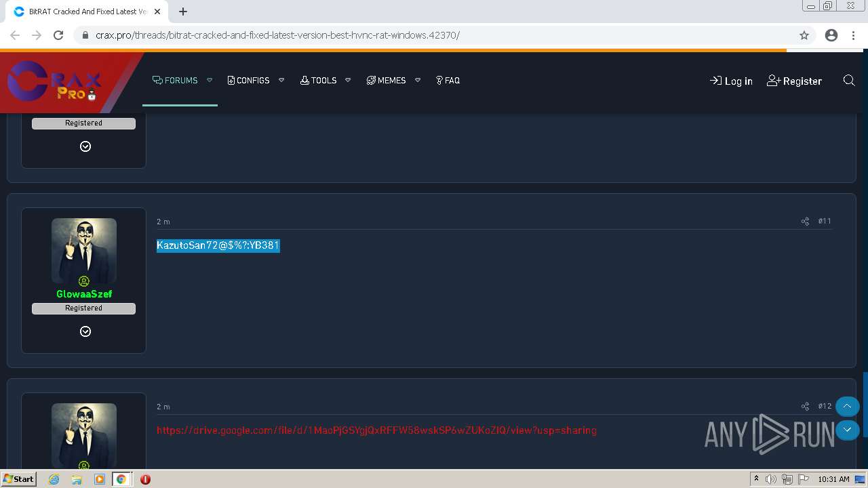
Task: Expand the TOOLS dropdown arrow
Action: point(348,80)
